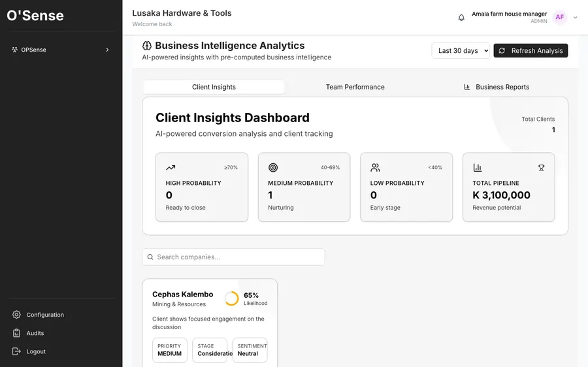Click the chart icon on Total Pipeline card
Viewport: 588px width, 367px height.
(x=478, y=168)
